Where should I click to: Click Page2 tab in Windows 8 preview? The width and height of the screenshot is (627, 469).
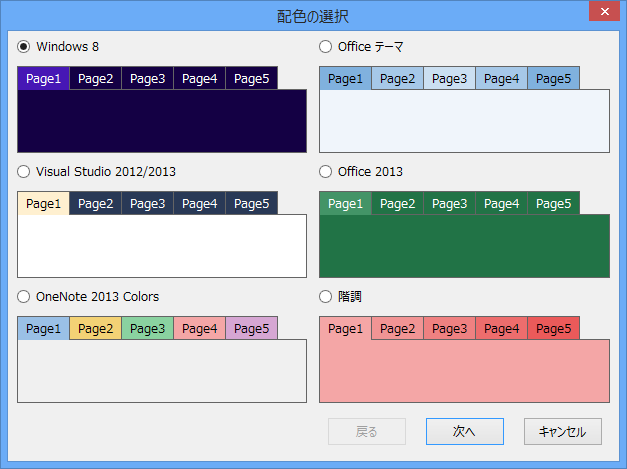click(96, 79)
